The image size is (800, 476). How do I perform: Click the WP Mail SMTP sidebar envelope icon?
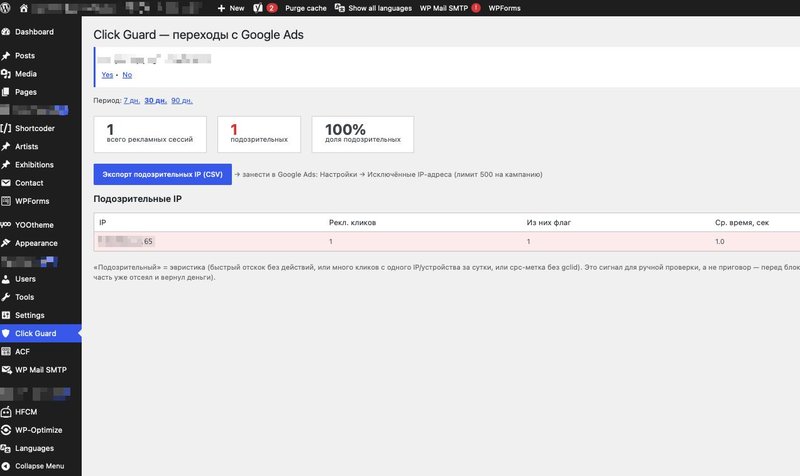point(6,370)
